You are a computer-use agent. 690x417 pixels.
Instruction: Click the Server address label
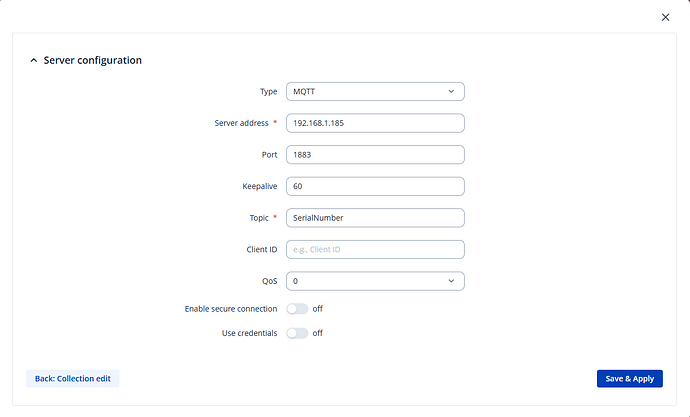coord(240,123)
